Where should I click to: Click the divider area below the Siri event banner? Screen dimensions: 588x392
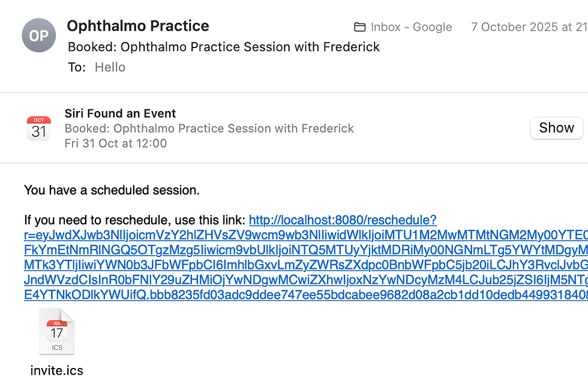pos(294,161)
